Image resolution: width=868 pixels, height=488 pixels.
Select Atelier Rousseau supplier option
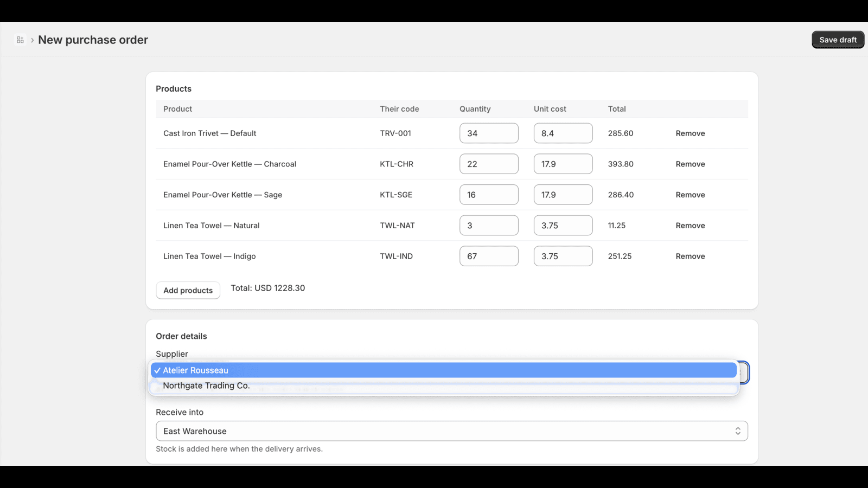click(444, 370)
